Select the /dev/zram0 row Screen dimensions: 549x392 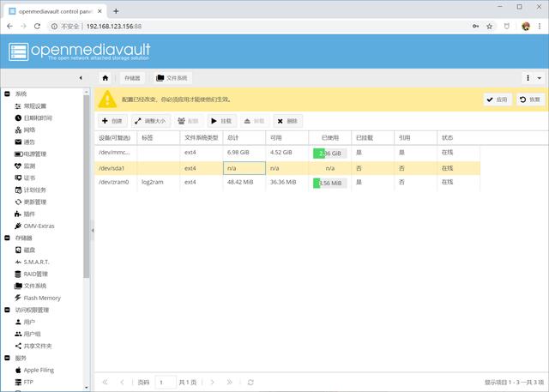click(x=287, y=182)
